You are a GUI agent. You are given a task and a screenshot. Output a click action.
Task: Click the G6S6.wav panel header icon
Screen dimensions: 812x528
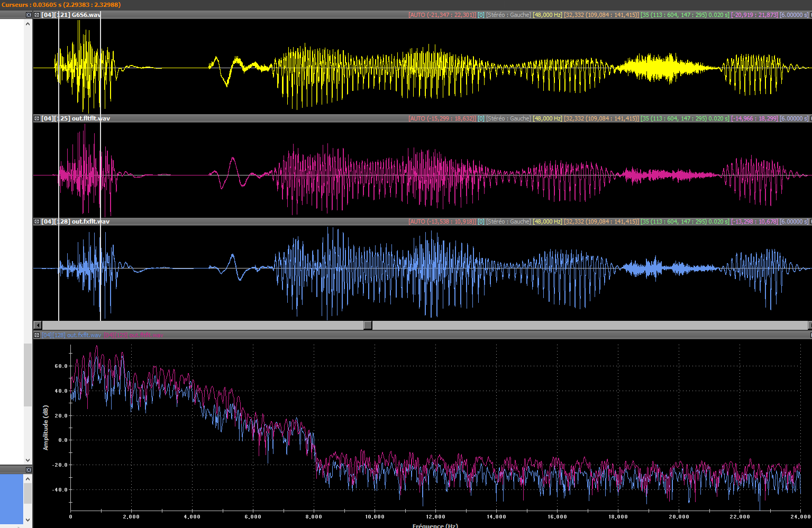[x=37, y=15]
